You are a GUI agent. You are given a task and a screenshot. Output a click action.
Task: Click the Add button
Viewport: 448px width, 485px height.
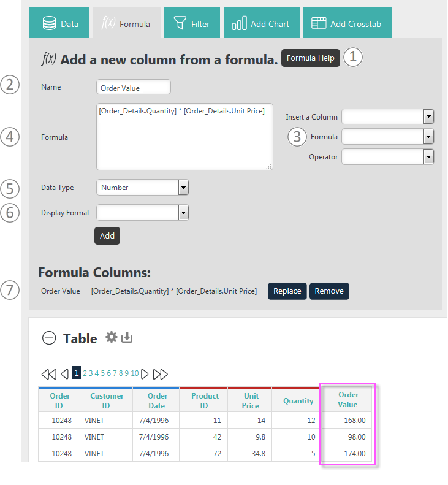pos(107,235)
